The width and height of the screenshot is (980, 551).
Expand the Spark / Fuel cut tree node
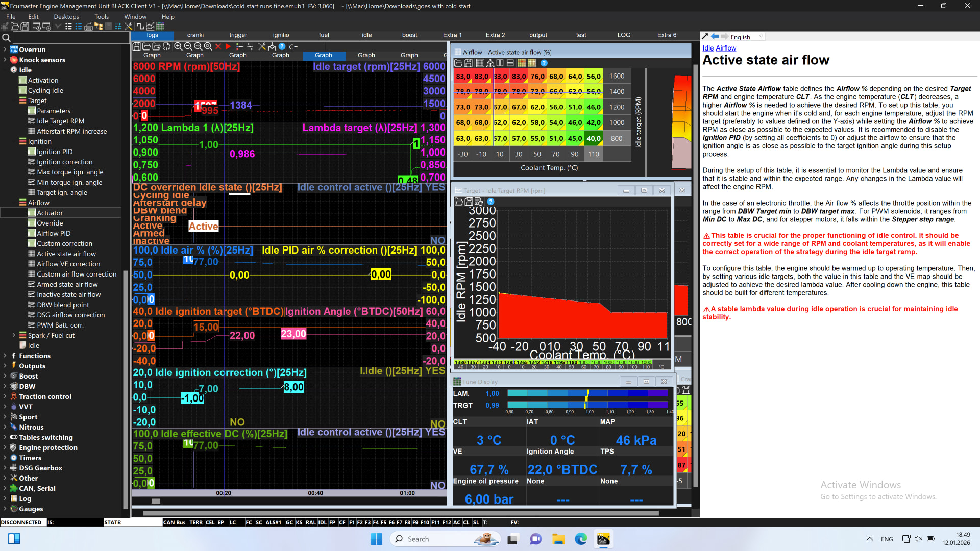[14, 335]
